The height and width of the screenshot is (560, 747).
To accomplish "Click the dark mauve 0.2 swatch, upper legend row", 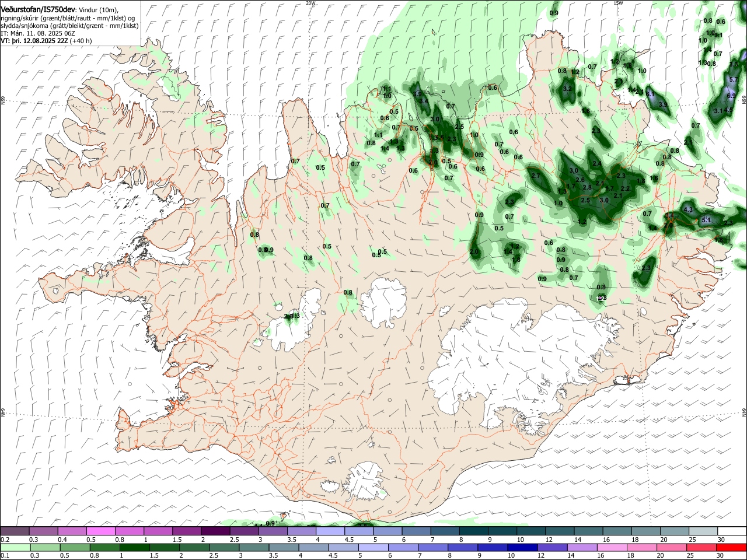I will (x=15, y=531).
